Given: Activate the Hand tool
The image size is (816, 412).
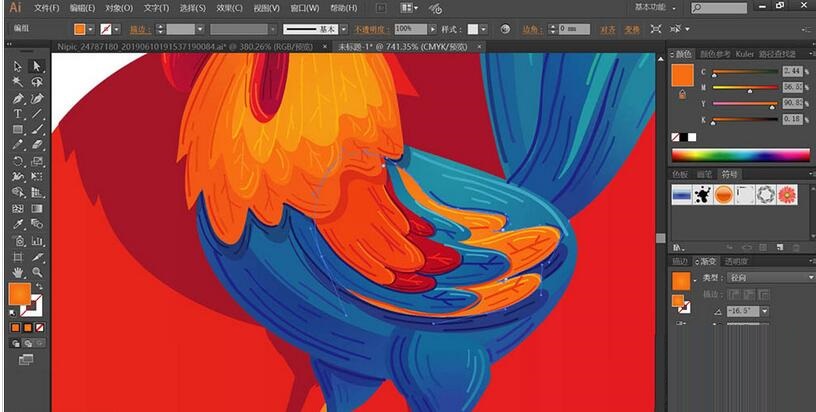Looking at the screenshot, I should [18, 271].
